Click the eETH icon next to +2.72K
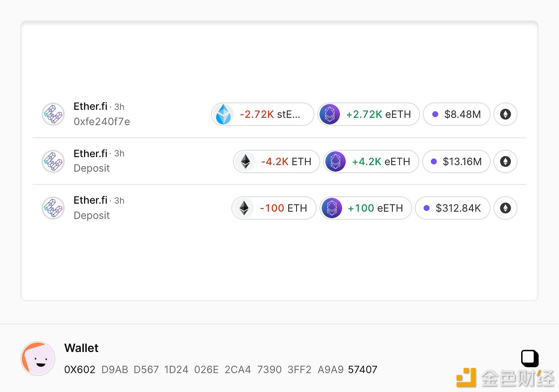Image resolution: width=559 pixels, height=392 pixels. [329, 114]
